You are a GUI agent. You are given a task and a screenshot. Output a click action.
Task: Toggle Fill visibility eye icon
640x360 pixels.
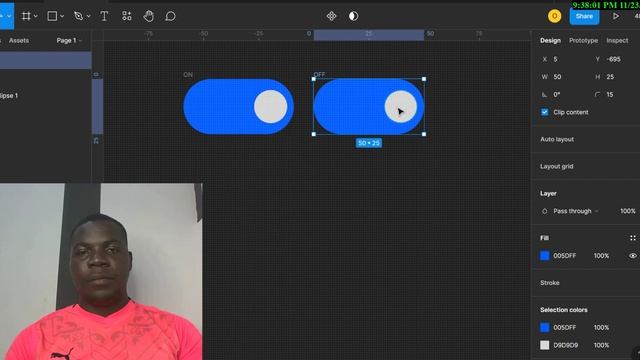pyautogui.click(x=633, y=256)
